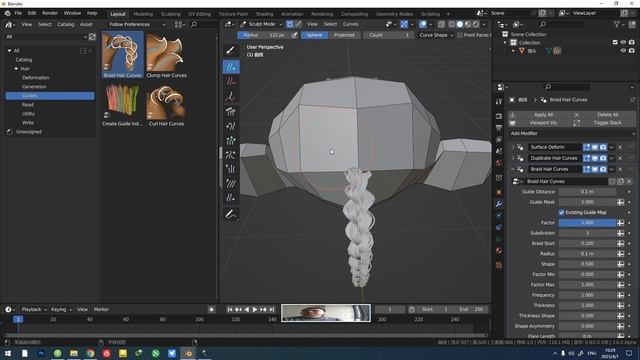Image resolution: width=640 pixels, height=360 pixels.
Task: Toggle Collection exclude checkbox in the outliner
Action: point(615,42)
